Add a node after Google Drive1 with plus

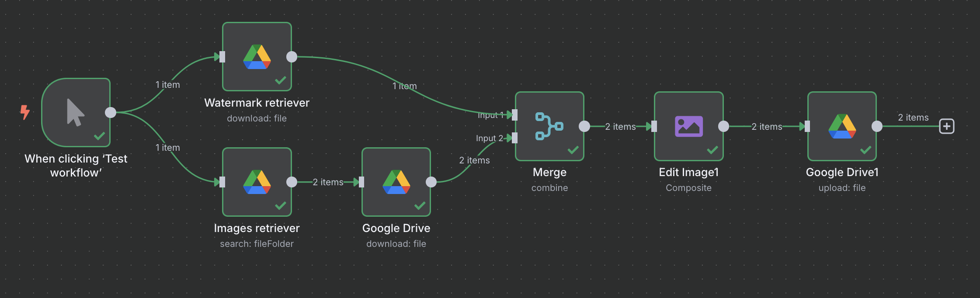click(x=947, y=126)
